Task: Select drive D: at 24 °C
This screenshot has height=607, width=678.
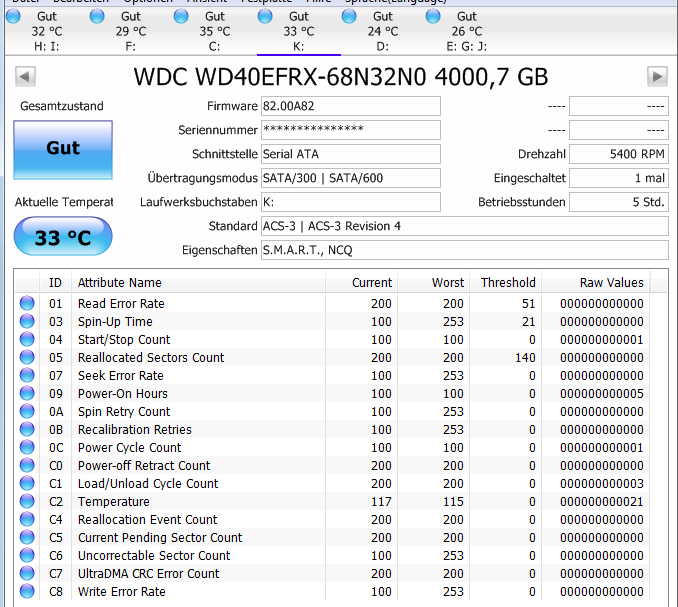Action: (x=382, y=32)
